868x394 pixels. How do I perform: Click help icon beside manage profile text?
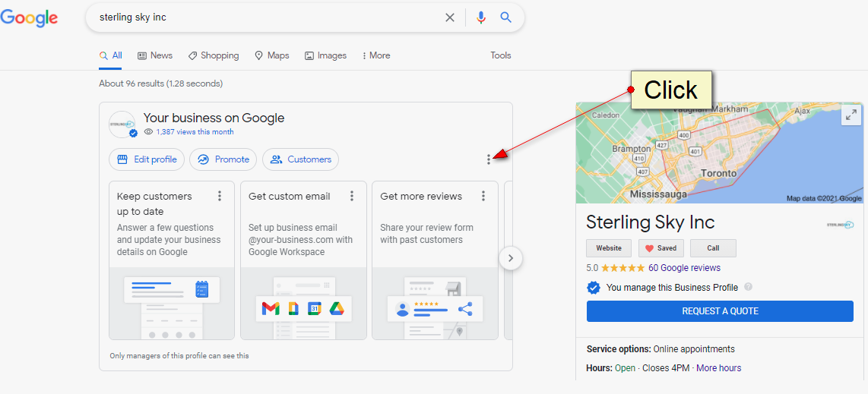tap(749, 288)
